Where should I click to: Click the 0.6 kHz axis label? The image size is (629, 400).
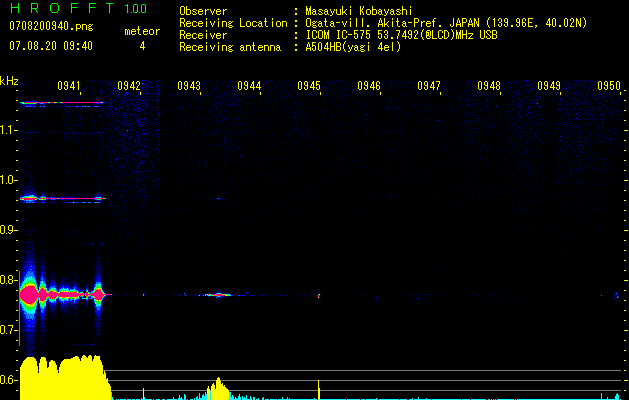click(8, 380)
